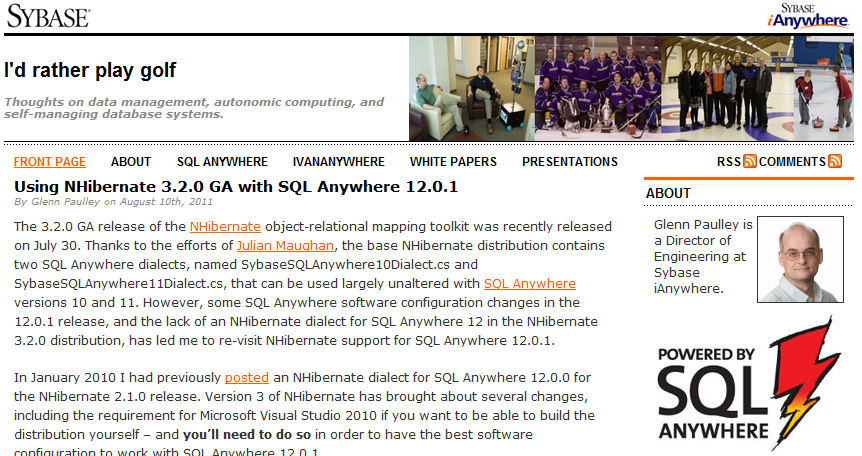Click the sidebar bio text 'Glenn Paulley is'
The image size is (862, 456).
(703, 224)
